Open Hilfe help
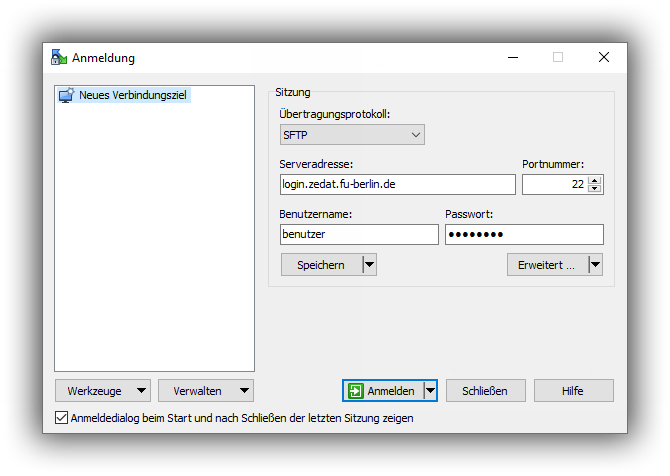This screenshot has height=476, width=670. tap(573, 391)
